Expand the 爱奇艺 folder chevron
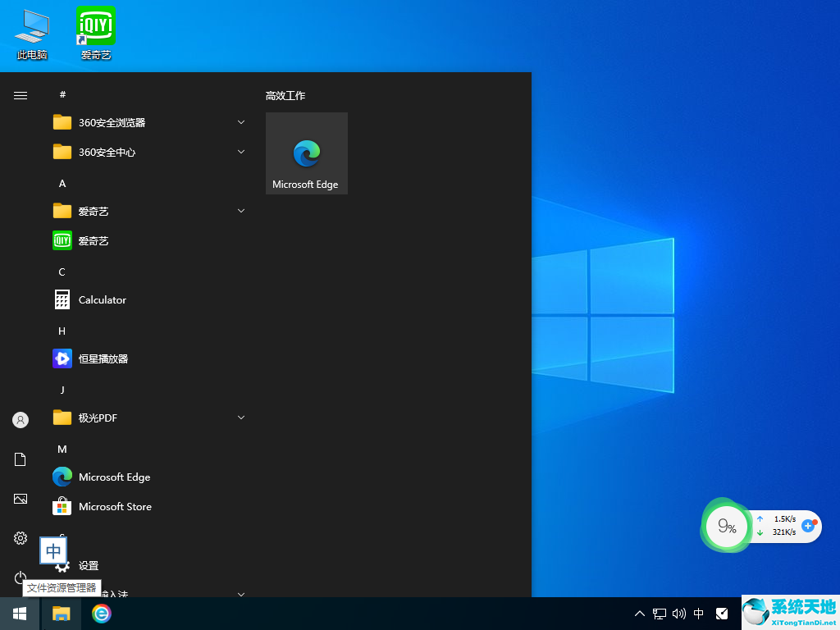This screenshot has height=630, width=840. tap(241, 211)
